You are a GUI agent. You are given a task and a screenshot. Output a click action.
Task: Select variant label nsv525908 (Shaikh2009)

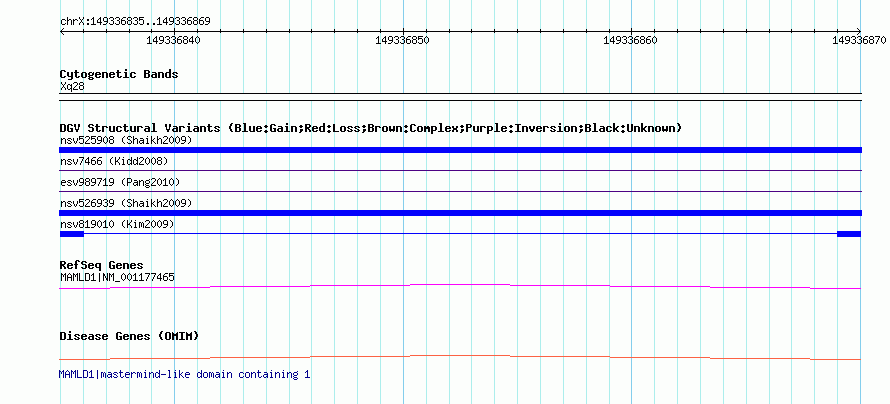click(126, 140)
